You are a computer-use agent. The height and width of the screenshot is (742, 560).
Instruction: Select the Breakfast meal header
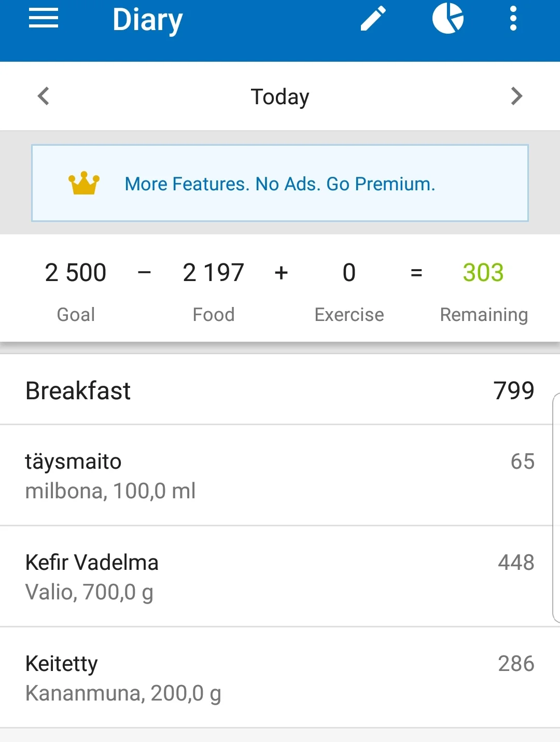78,390
